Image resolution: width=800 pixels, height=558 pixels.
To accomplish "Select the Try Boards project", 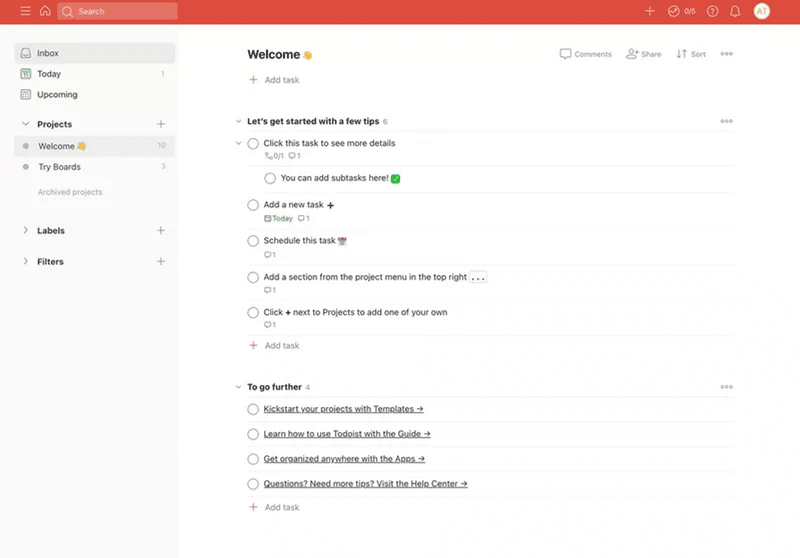I will (x=60, y=167).
